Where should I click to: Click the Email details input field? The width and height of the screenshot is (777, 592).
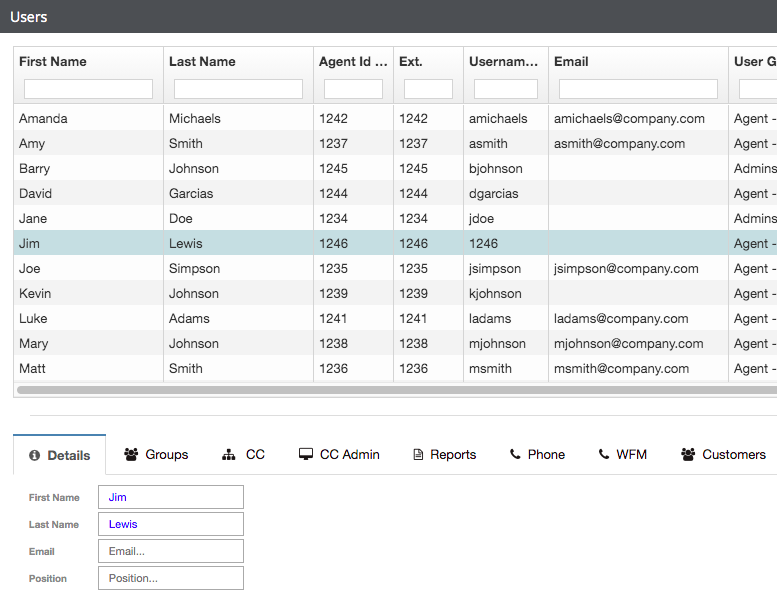coord(171,551)
